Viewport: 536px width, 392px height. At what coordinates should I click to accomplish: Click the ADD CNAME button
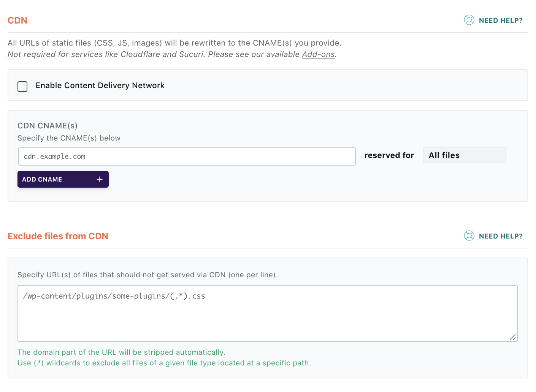(x=63, y=179)
